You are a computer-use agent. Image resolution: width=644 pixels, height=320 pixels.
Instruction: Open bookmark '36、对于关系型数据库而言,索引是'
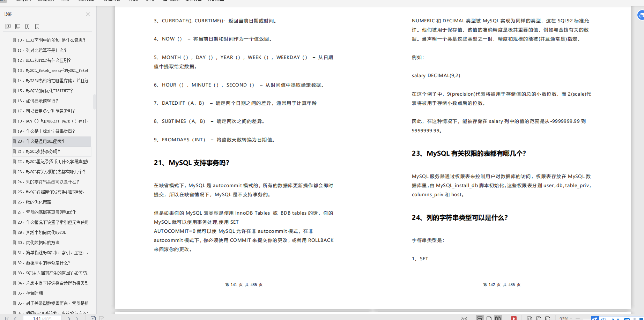[x=51, y=303]
